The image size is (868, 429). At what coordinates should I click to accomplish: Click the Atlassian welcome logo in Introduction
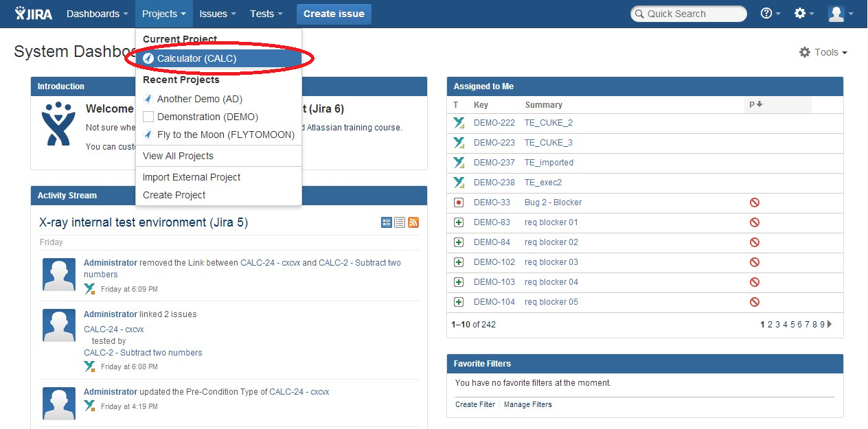[x=58, y=124]
